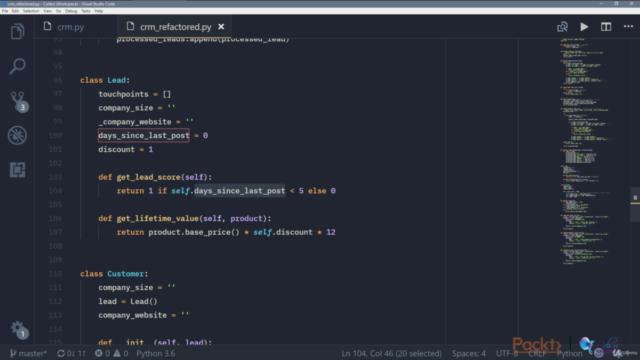Select language mode Python in status bar
This screenshot has height=360, width=640.
click(569, 353)
